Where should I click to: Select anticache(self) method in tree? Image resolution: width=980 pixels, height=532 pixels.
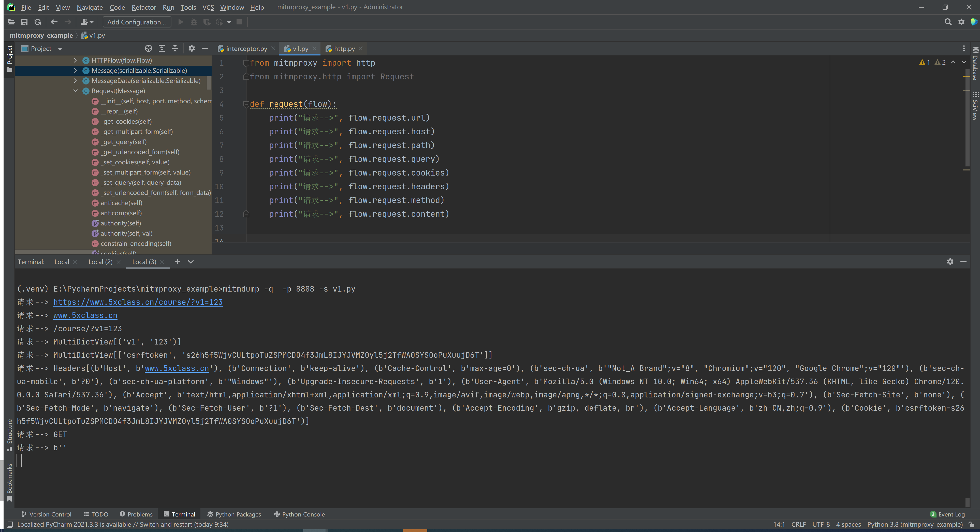pyautogui.click(x=121, y=203)
